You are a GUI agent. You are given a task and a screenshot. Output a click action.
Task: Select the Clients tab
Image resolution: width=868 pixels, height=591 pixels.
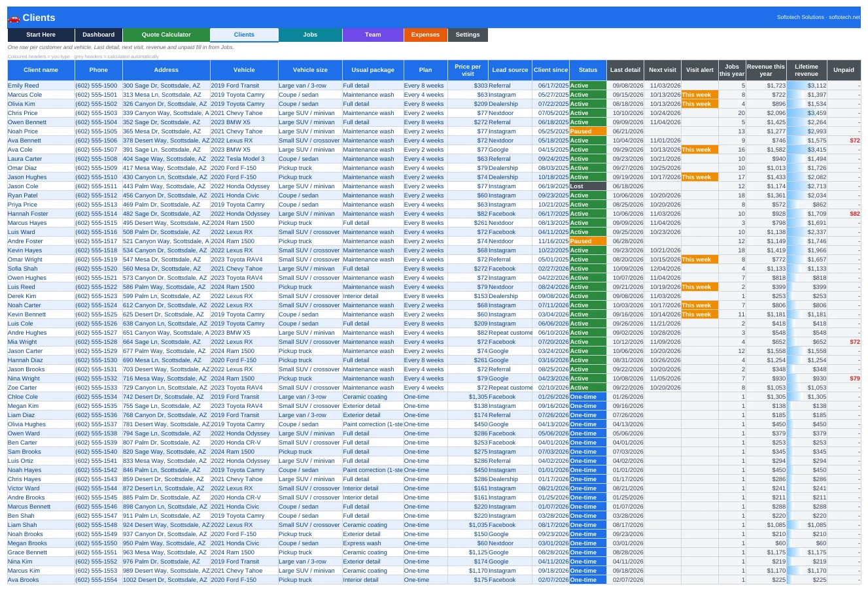pos(244,35)
